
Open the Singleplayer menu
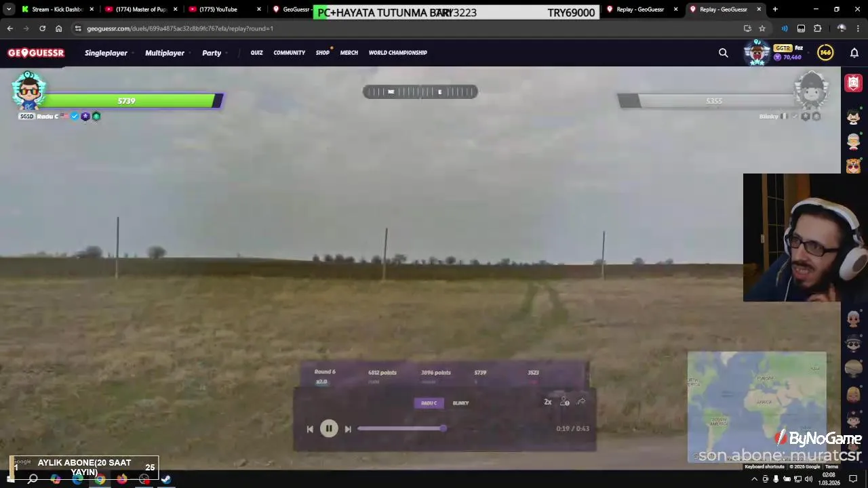[106, 53]
